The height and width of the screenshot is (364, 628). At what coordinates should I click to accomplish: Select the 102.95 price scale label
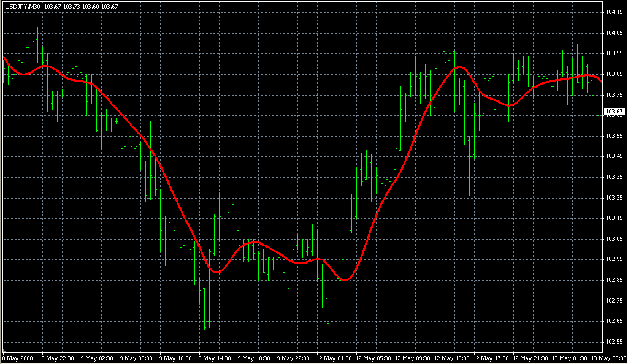tap(614, 259)
